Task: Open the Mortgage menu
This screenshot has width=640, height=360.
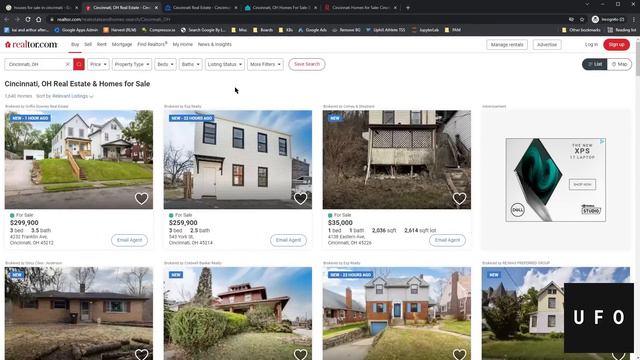Action: point(122,44)
